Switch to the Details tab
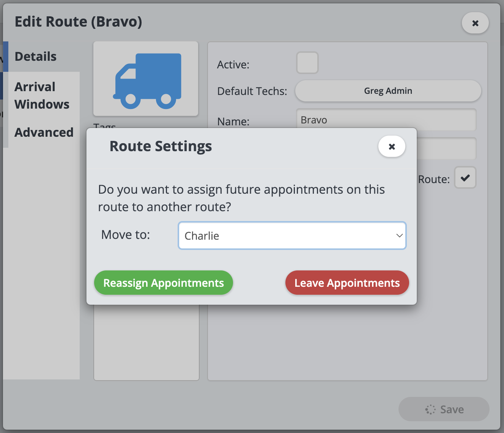This screenshot has height=433, width=504. [36, 57]
